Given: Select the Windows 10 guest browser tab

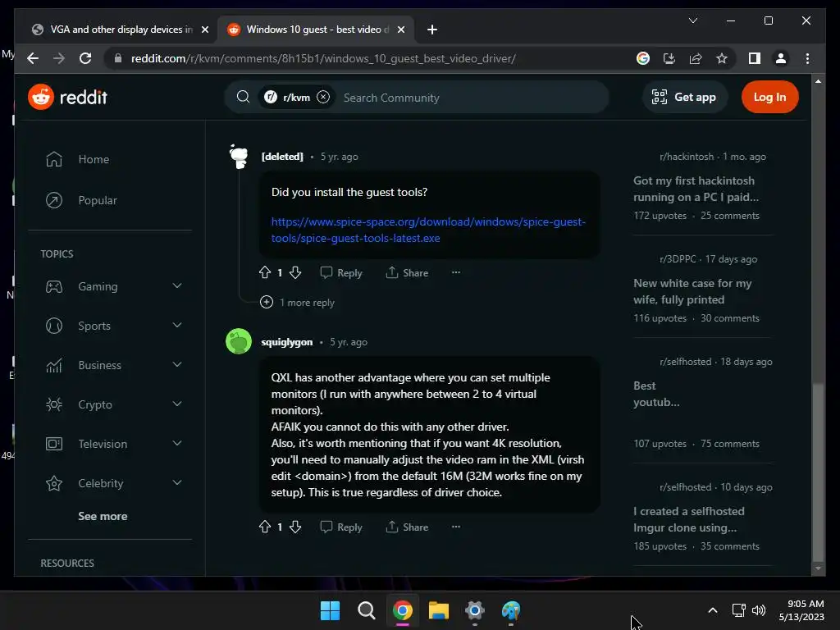Looking at the screenshot, I should (316, 30).
